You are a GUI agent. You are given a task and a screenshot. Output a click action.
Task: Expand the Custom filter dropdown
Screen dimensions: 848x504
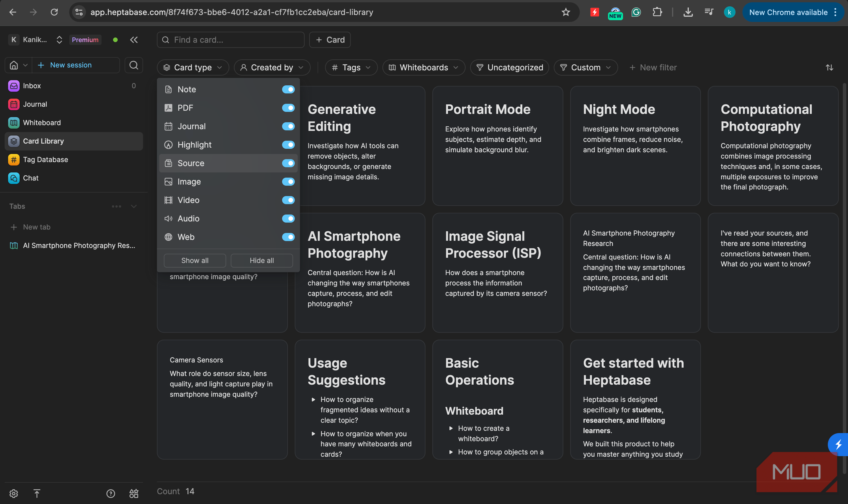[x=585, y=67]
